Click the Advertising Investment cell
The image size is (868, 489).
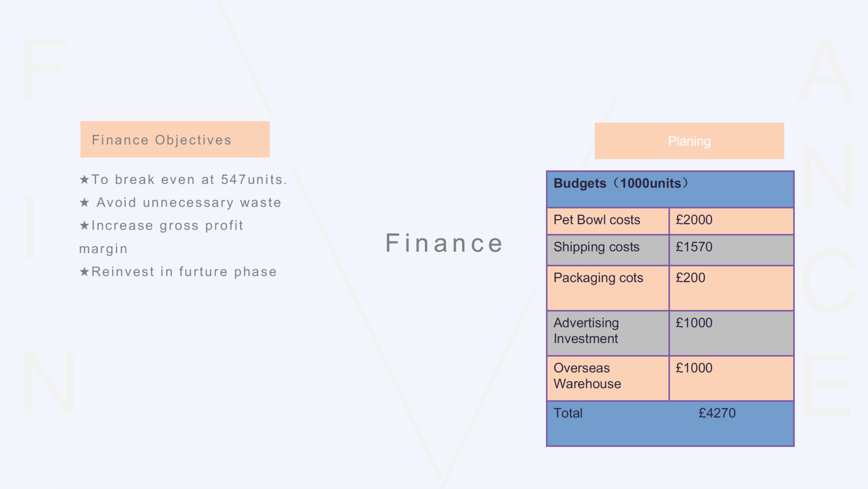(x=608, y=333)
